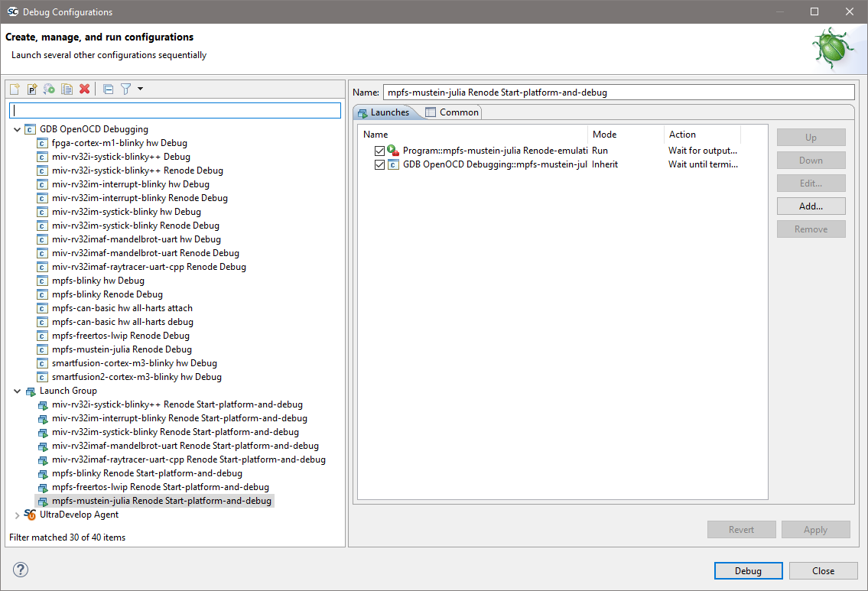Click the Name column header
This screenshot has width=868, height=591.
(x=473, y=135)
